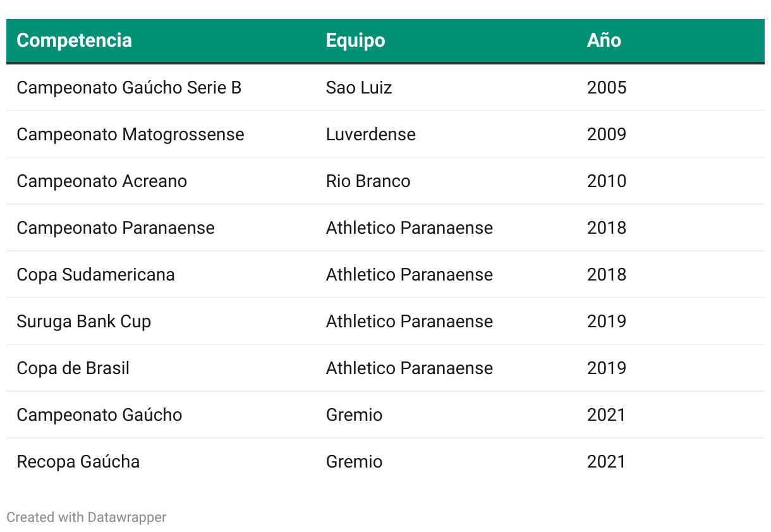Click the Copa de Brasil cell
This screenshot has width=771, height=532.
pos(73,368)
